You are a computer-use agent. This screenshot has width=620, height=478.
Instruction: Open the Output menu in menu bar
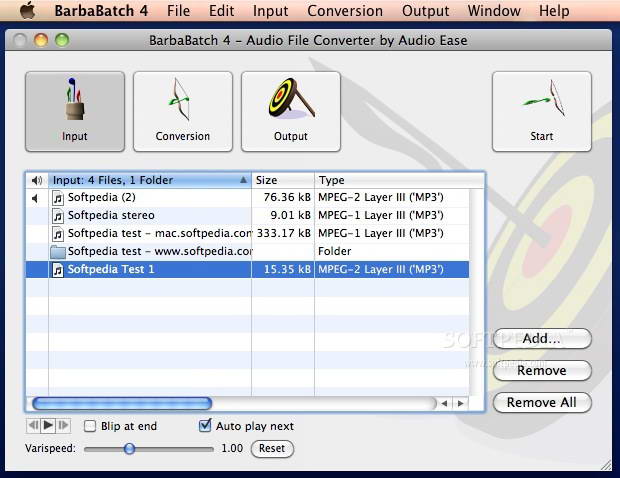[x=425, y=11]
